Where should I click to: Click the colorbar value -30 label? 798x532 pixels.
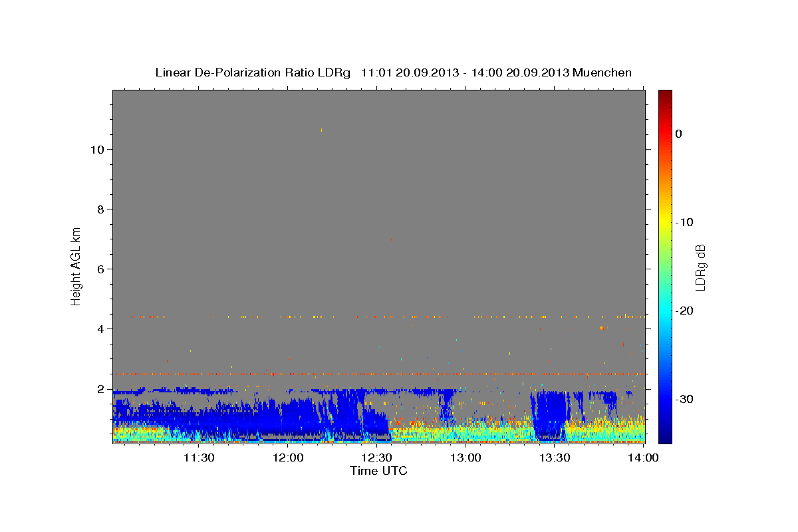coord(685,399)
